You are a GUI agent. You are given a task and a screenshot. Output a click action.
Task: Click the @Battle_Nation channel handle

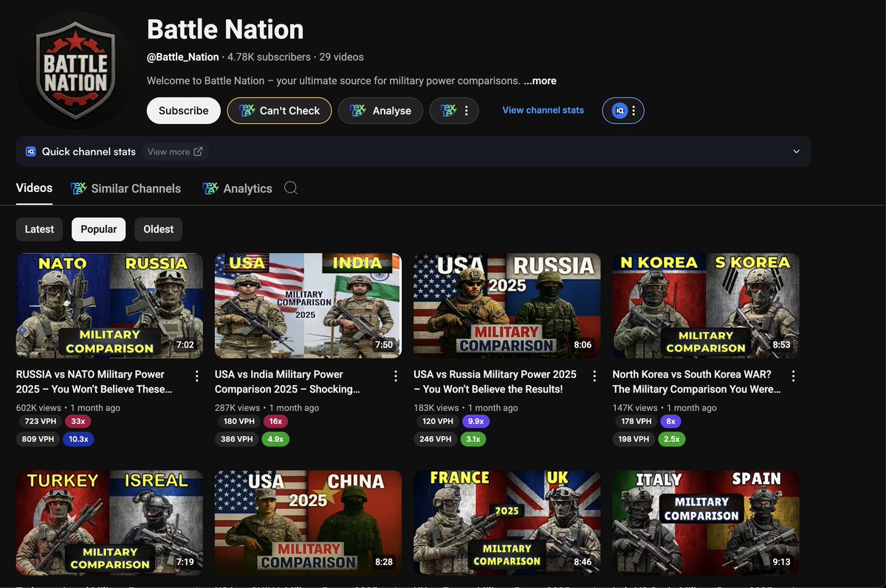click(x=183, y=57)
